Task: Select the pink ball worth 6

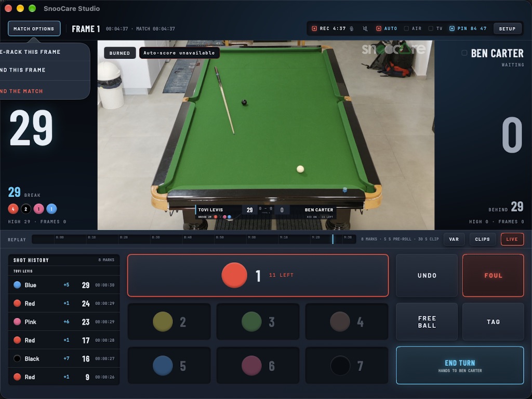Action: click(x=258, y=366)
